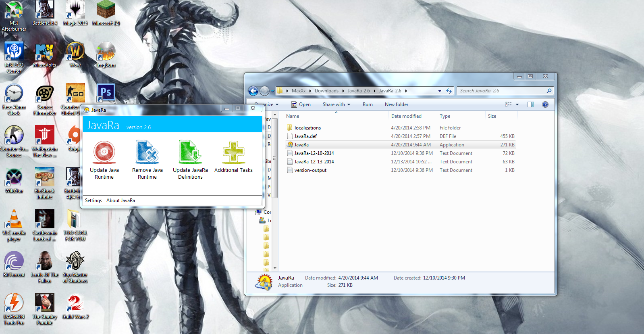Click Open in the Explorer toolbar
The width and height of the screenshot is (644, 334).
click(301, 104)
